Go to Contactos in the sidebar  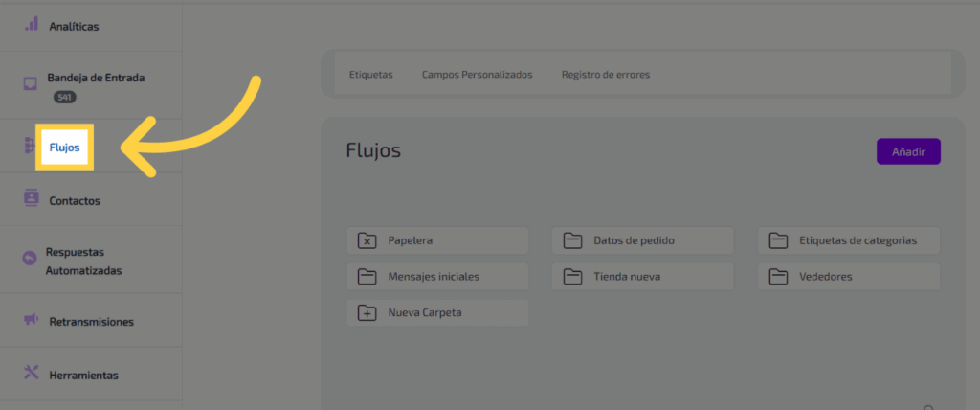tap(75, 201)
